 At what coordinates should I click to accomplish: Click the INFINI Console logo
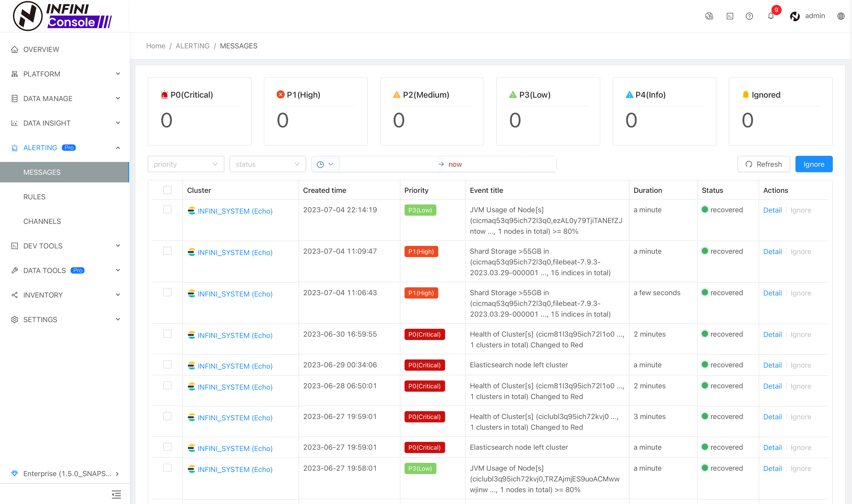(x=62, y=16)
